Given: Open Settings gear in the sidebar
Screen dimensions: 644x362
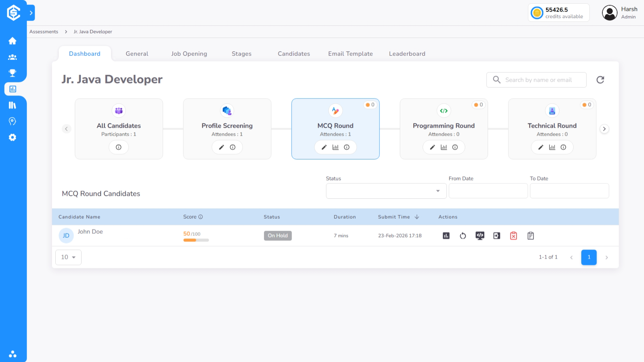Looking at the screenshot, I should pyautogui.click(x=13, y=137).
